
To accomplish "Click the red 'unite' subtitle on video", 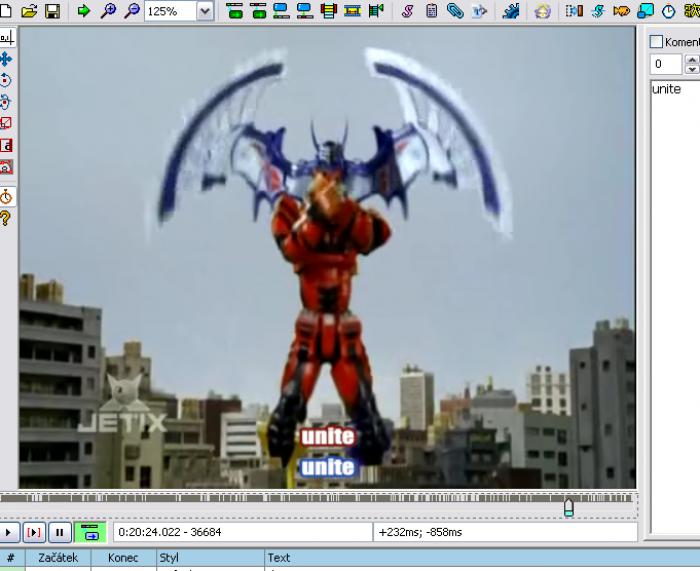I will [328, 437].
